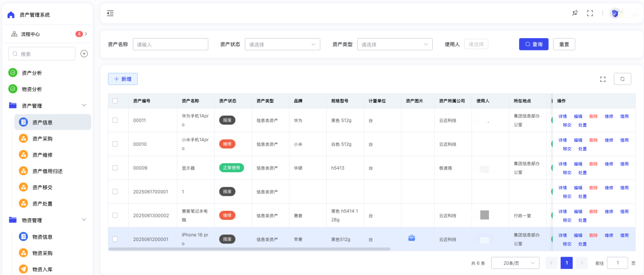Collapse the 资产管理 tree section

(84, 106)
